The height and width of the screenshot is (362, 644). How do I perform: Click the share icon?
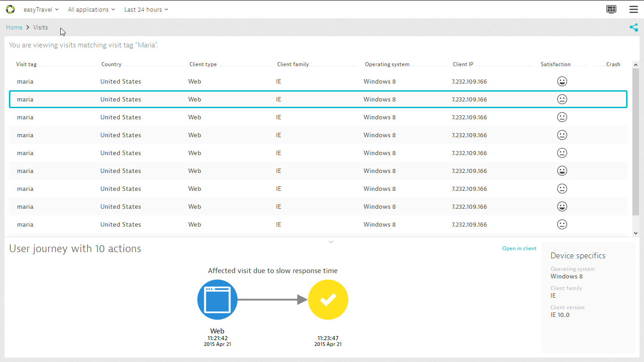(634, 27)
